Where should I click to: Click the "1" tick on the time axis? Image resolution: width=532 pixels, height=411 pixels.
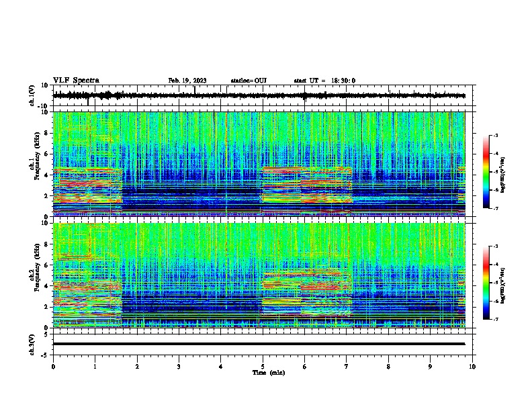pyautogui.click(x=95, y=367)
